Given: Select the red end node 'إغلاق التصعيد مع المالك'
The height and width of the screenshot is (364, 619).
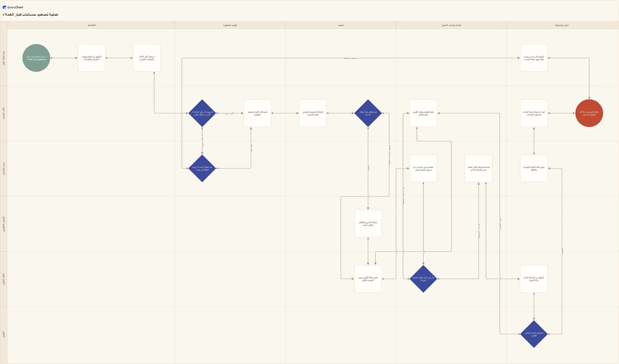Looking at the screenshot, I should click(589, 113).
